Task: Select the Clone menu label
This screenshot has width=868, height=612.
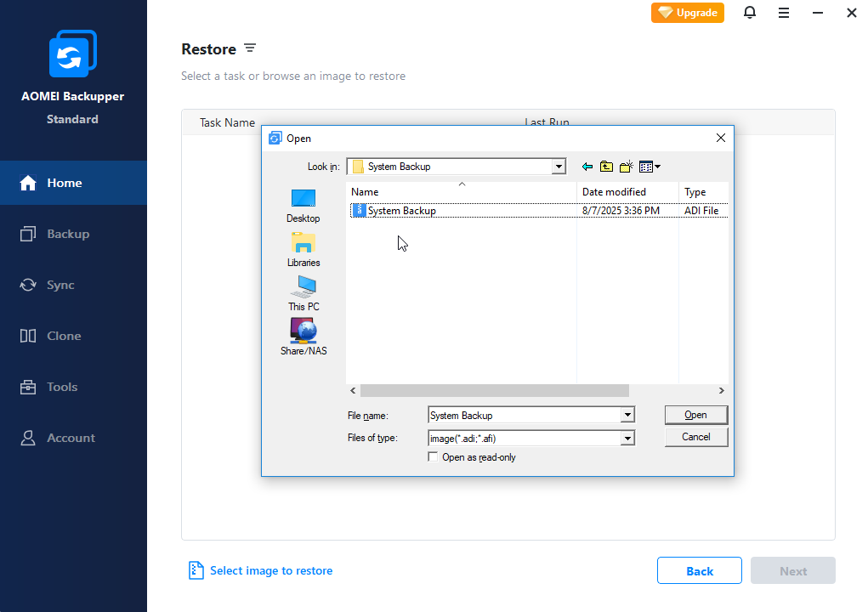Action: pyautogui.click(x=64, y=336)
